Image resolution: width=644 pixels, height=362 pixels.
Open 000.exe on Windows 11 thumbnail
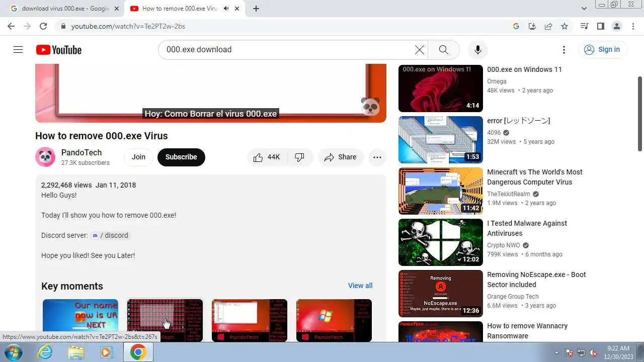point(440,88)
